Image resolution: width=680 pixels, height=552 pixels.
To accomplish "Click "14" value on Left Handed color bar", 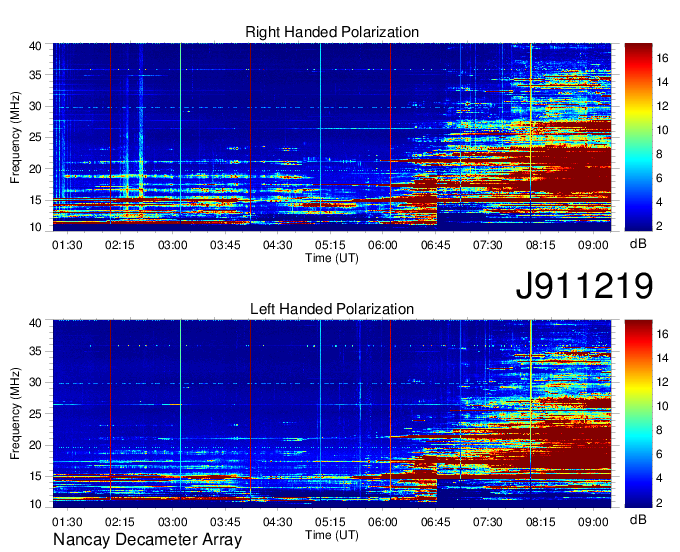I will (x=662, y=358).
